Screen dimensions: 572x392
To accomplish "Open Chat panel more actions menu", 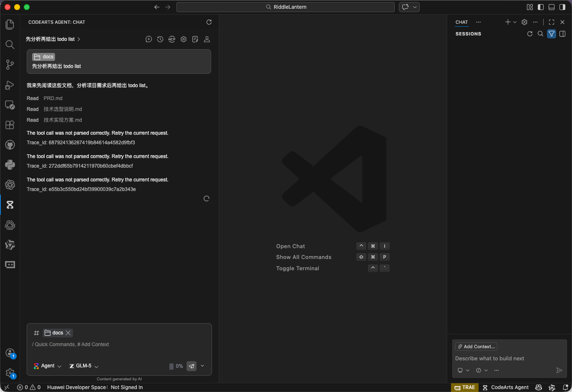I will click(535, 22).
